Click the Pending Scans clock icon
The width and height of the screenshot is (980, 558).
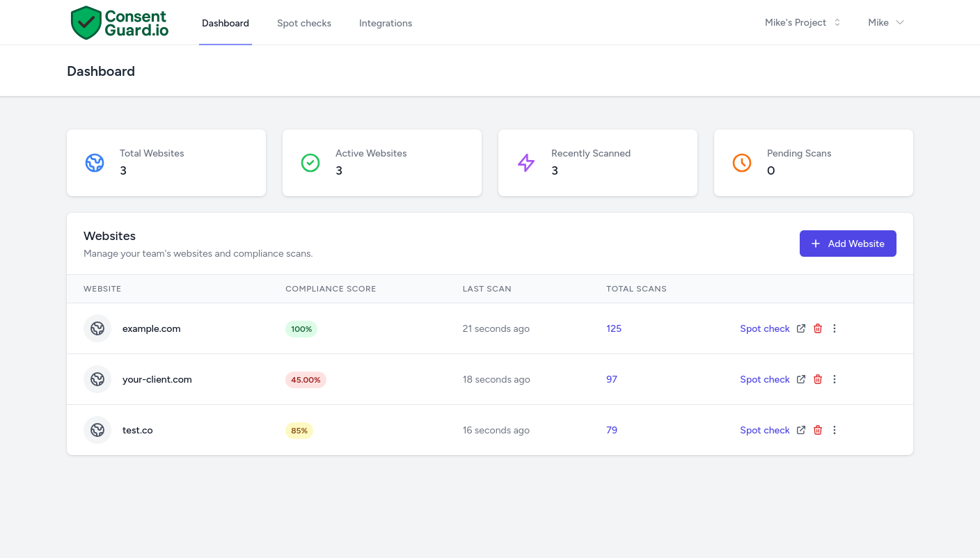pyautogui.click(x=742, y=163)
